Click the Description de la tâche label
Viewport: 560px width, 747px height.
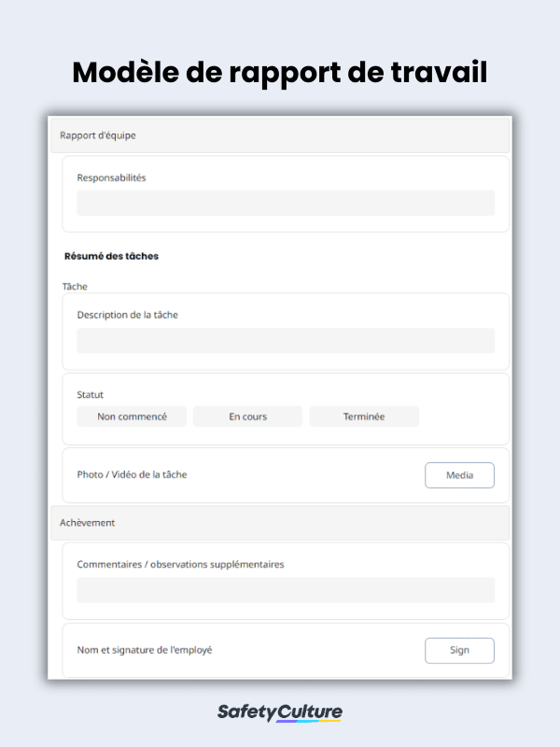(128, 315)
